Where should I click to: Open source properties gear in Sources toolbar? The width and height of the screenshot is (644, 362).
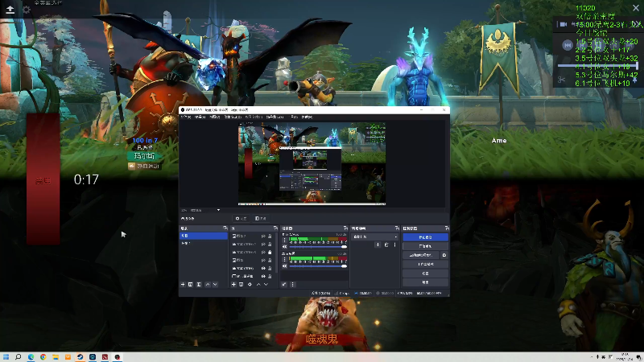point(250,285)
